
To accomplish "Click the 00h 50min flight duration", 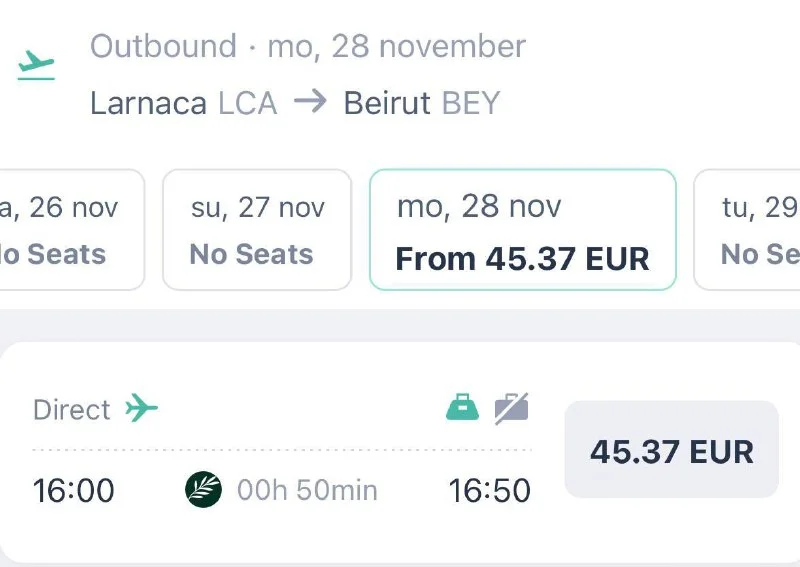I will click(x=307, y=490).
